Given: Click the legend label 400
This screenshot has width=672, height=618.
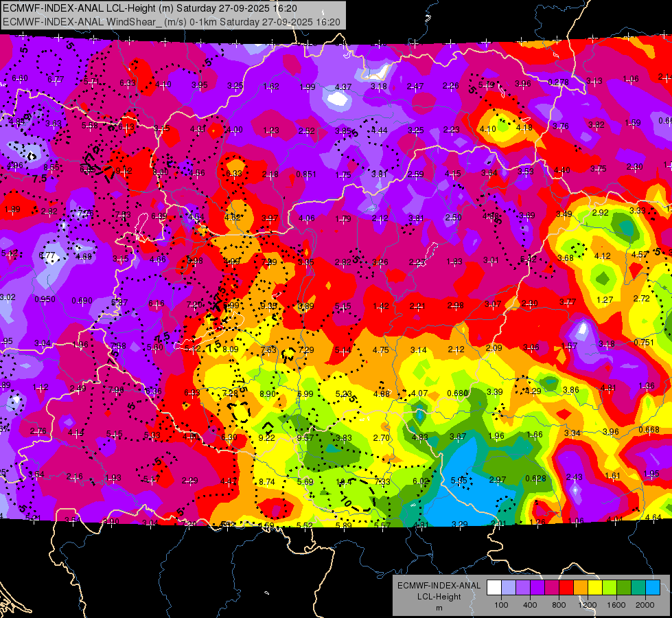Looking at the screenshot, I should pyautogui.click(x=530, y=605).
